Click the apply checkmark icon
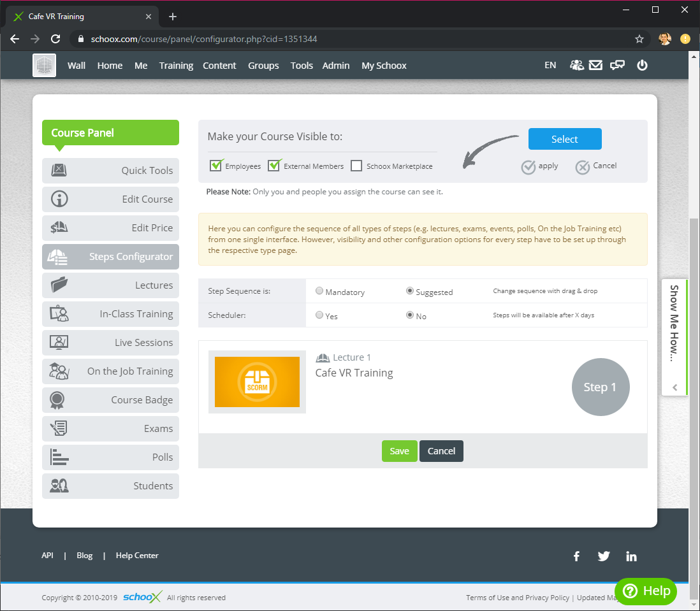This screenshot has height=611, width=700. point(528,167)
